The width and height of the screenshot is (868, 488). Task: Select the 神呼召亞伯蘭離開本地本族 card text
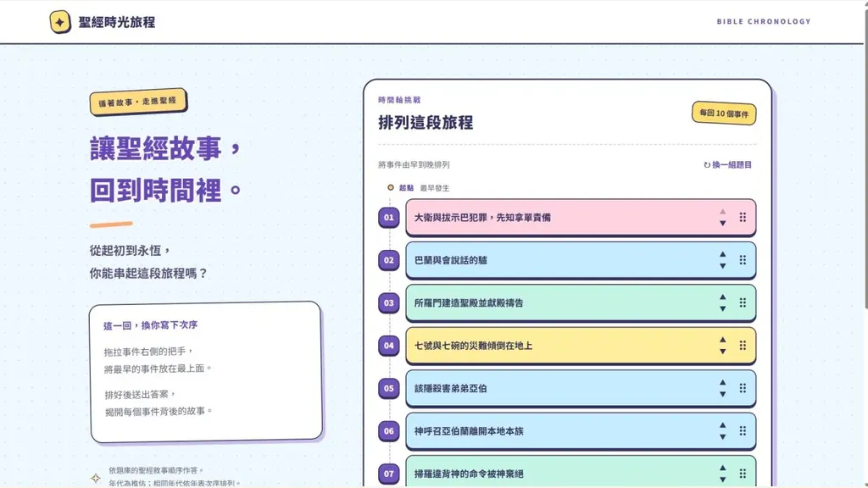point(469,431)
